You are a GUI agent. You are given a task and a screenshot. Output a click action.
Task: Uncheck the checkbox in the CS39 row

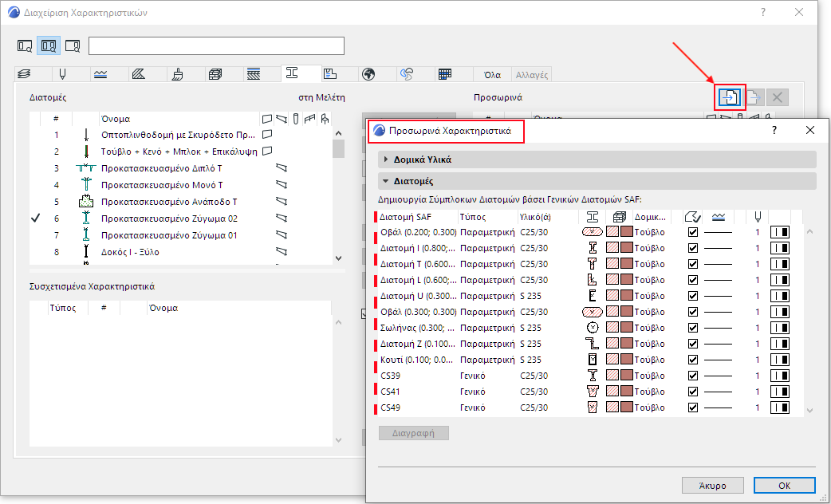693,376
